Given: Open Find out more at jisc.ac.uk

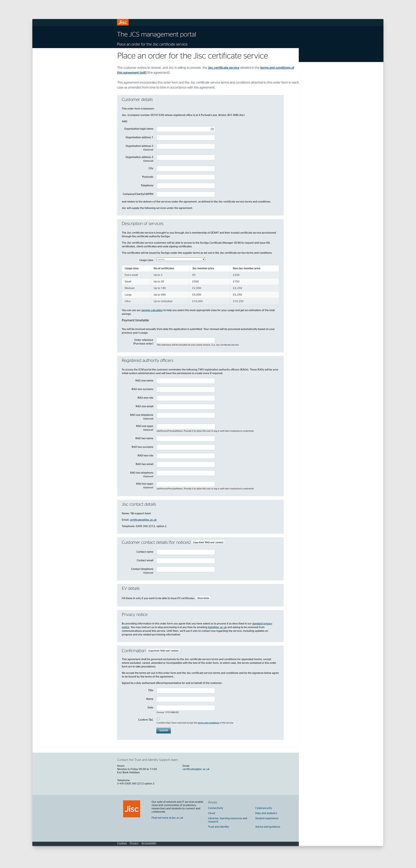Looking at the screenshot, I should pyautogui.click(x=167, y=818).
